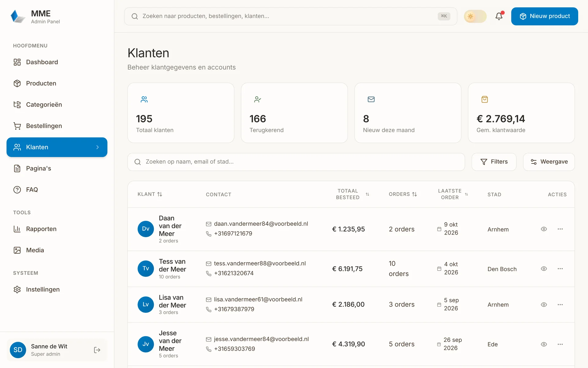Open the Weergave options
588x368 pixels.
pos(549,162)
